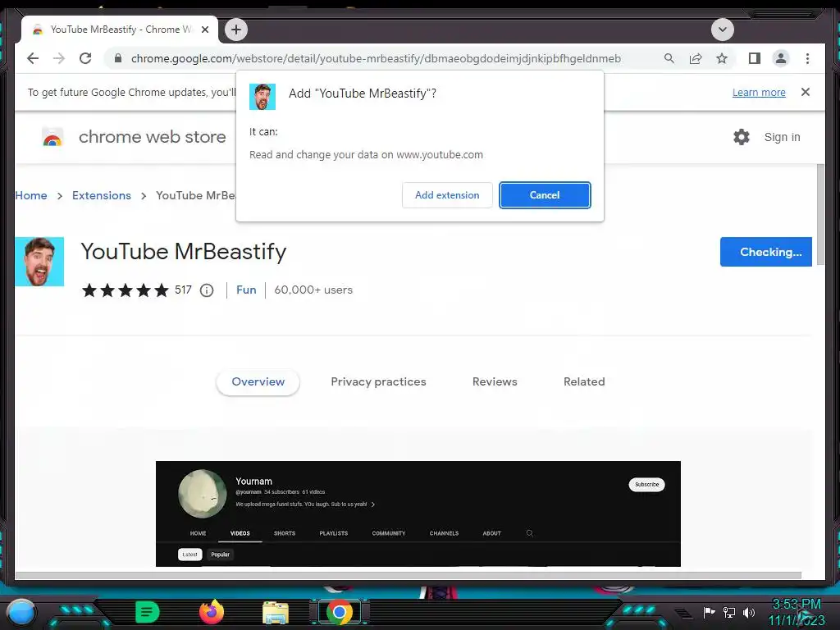The width and height of the screenshot is (840, 630).
Task: Open the network tray icon
Action: coord(729,612)
